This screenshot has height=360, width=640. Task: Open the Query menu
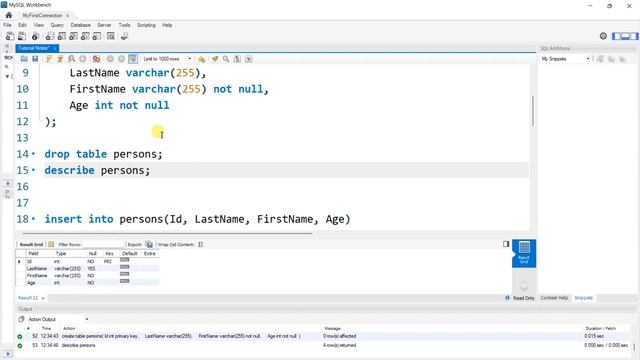click(x=57, y=25)
